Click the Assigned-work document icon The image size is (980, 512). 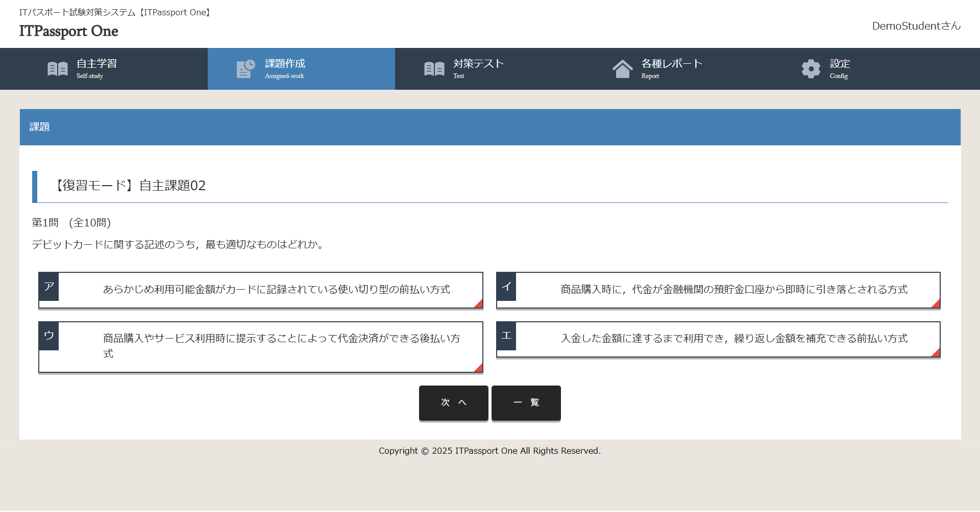(245, 68)
